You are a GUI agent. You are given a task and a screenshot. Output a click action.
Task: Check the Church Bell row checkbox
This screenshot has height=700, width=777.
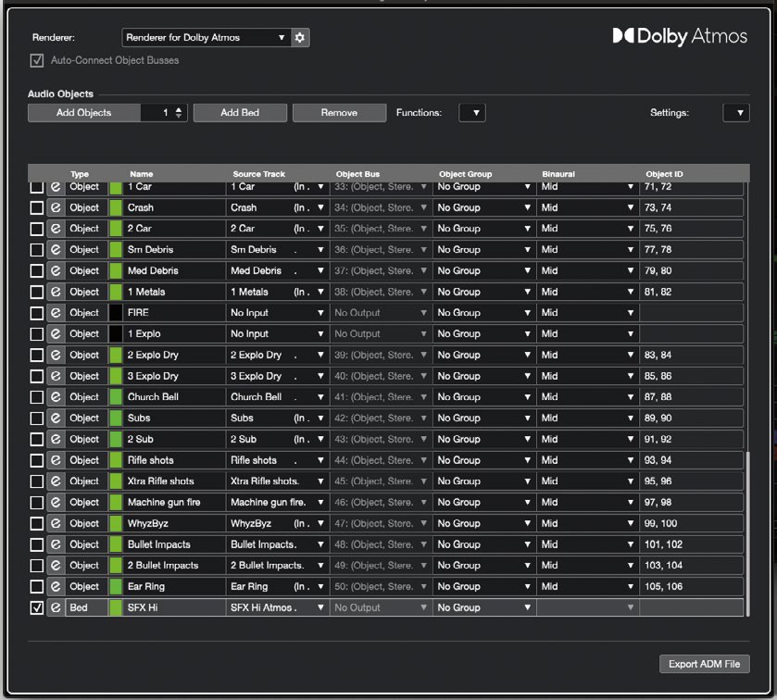(37, 397)
